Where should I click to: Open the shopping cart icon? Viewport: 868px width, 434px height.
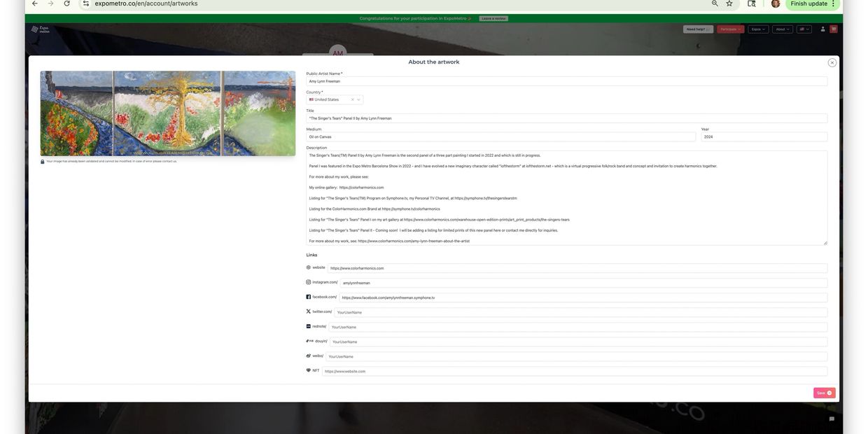[833, 29]
